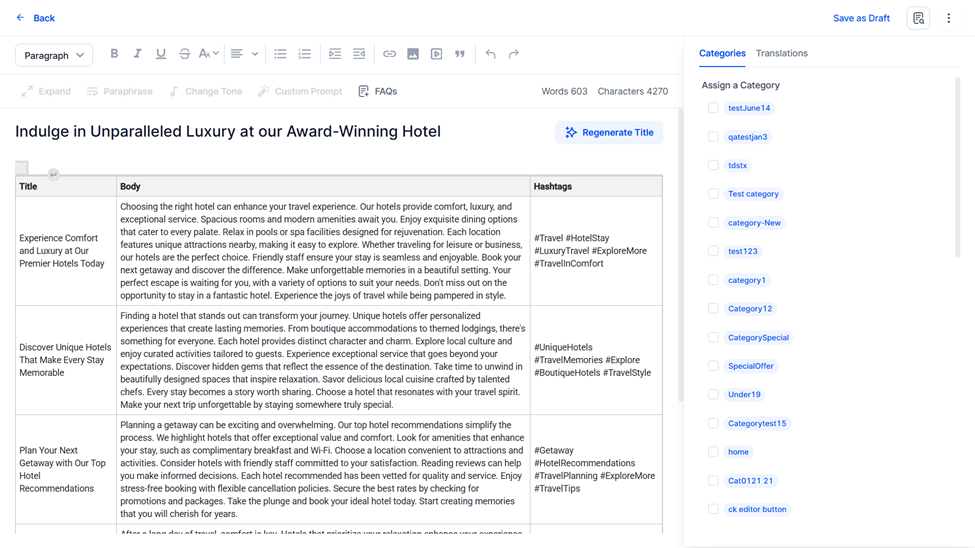Insert a numbered list
Viewport: 975px width, 548px height.
pyautogui.click(x=305, y=54)
